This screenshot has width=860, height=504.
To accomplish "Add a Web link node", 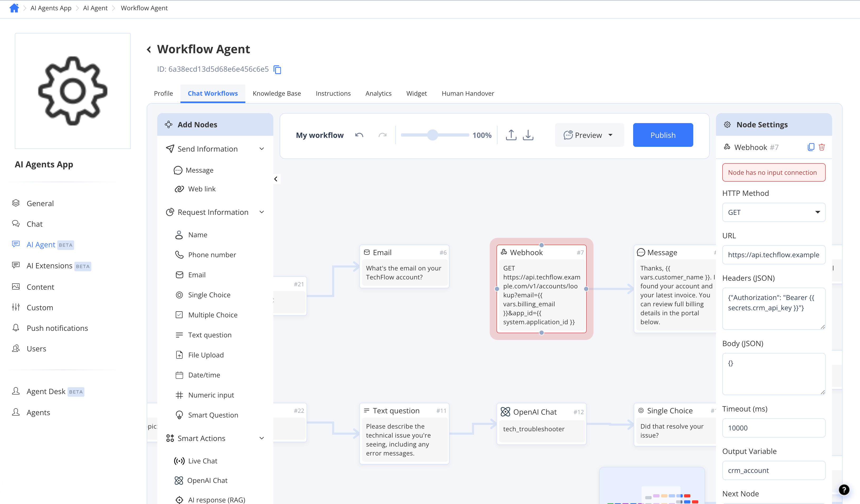I will [x=195, y=189].
